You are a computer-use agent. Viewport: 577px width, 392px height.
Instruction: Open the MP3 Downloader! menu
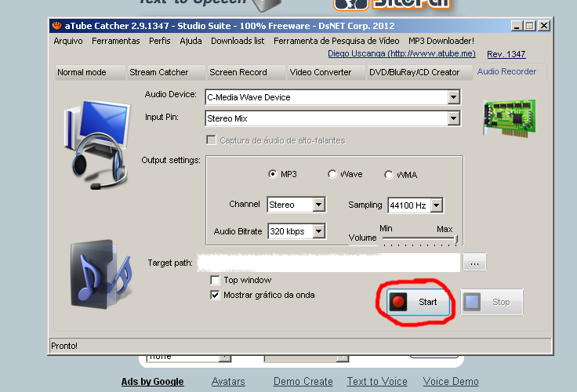coord(441,41)
